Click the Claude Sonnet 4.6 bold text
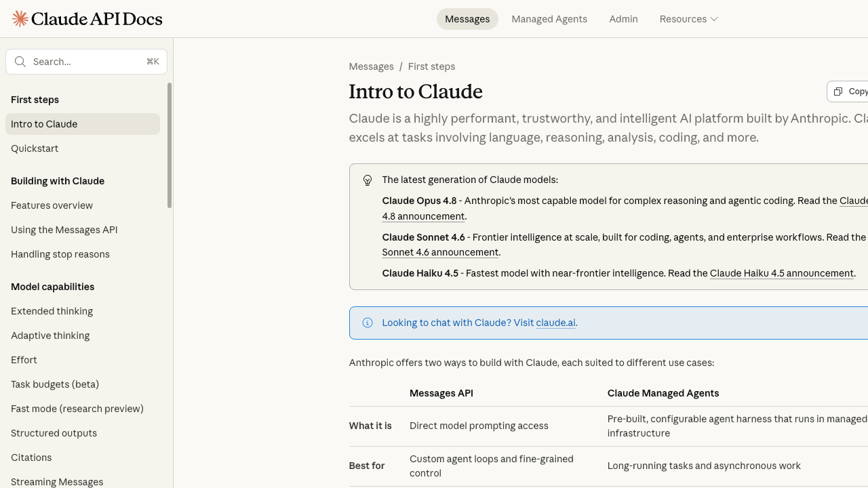 click(x=423, y=237)
